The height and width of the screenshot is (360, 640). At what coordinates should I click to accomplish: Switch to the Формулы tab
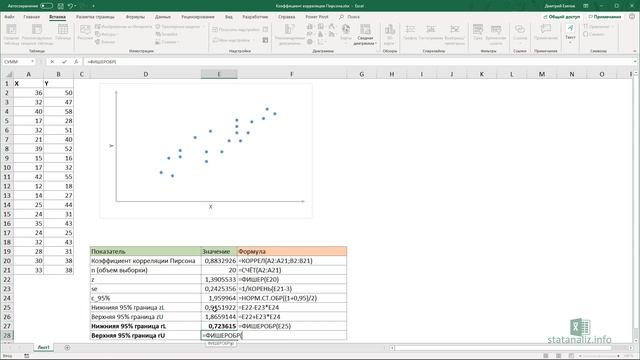tap(135, 17)
